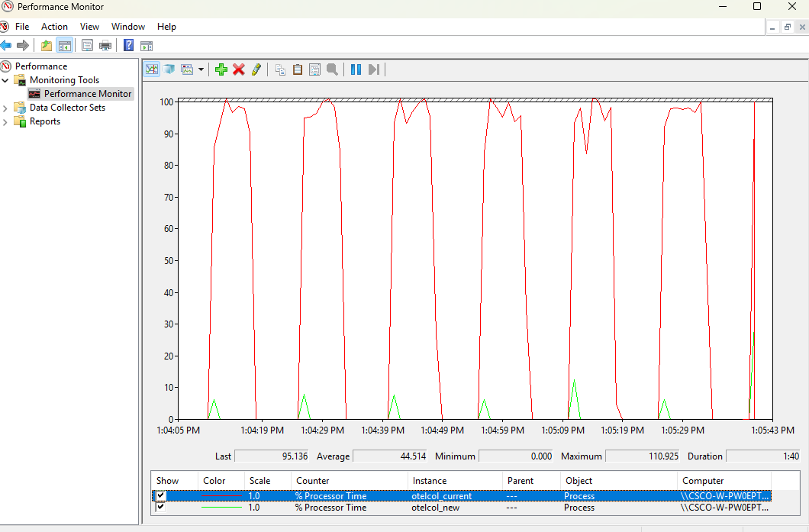Click the Counter column header

coord(350,480)
